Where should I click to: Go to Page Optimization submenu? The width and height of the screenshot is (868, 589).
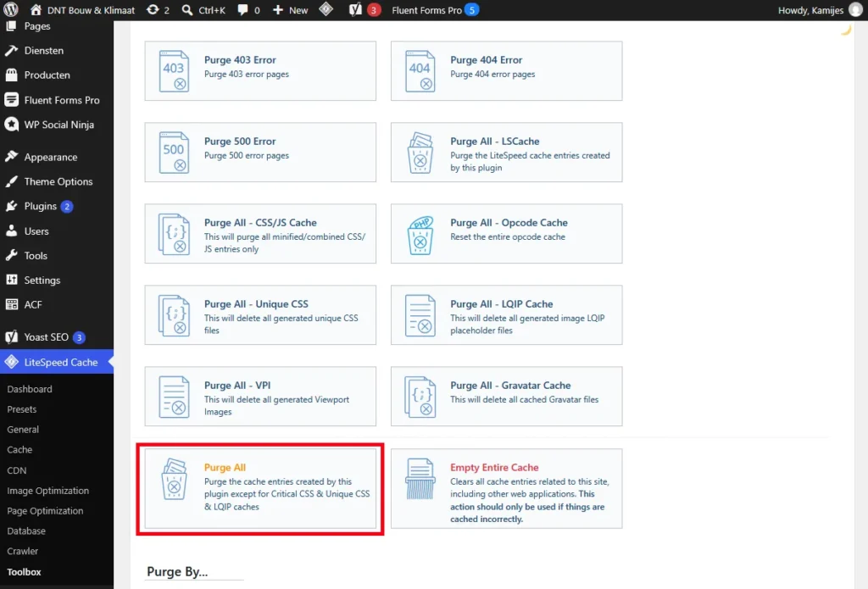pyautogui.click(x=45, y=511)
